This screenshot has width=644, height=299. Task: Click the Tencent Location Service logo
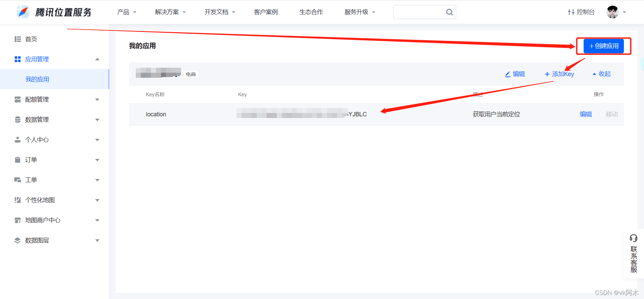(x=54, y=12)
